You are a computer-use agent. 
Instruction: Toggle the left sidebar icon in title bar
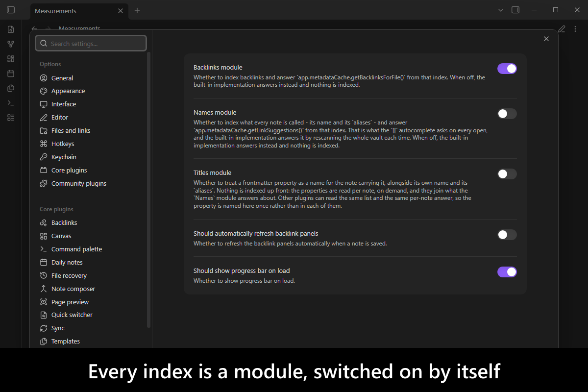pos(11,10)
